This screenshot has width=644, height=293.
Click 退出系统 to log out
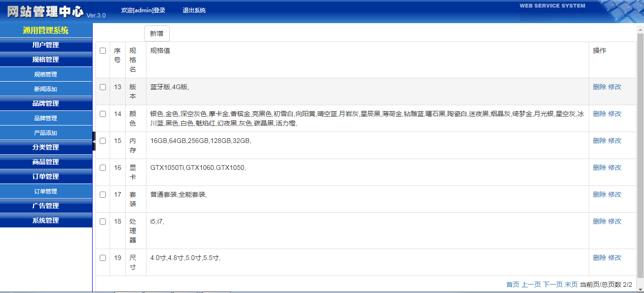(194, 10)
